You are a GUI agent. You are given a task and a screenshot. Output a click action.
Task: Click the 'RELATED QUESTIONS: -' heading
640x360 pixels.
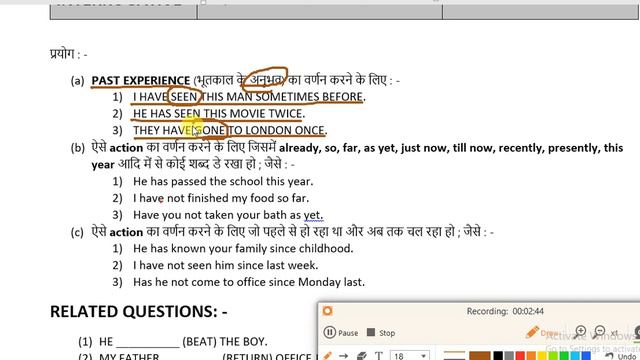[x=138, y=312]
